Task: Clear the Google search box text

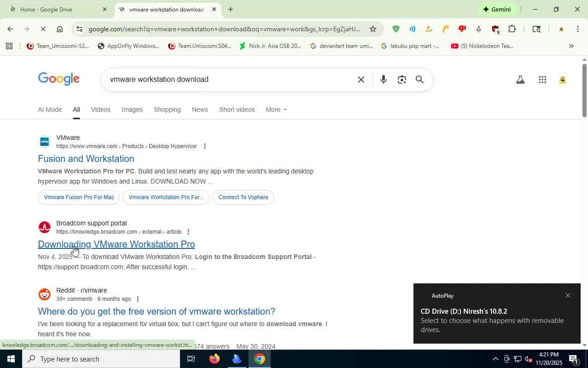Action: [361, 80]
